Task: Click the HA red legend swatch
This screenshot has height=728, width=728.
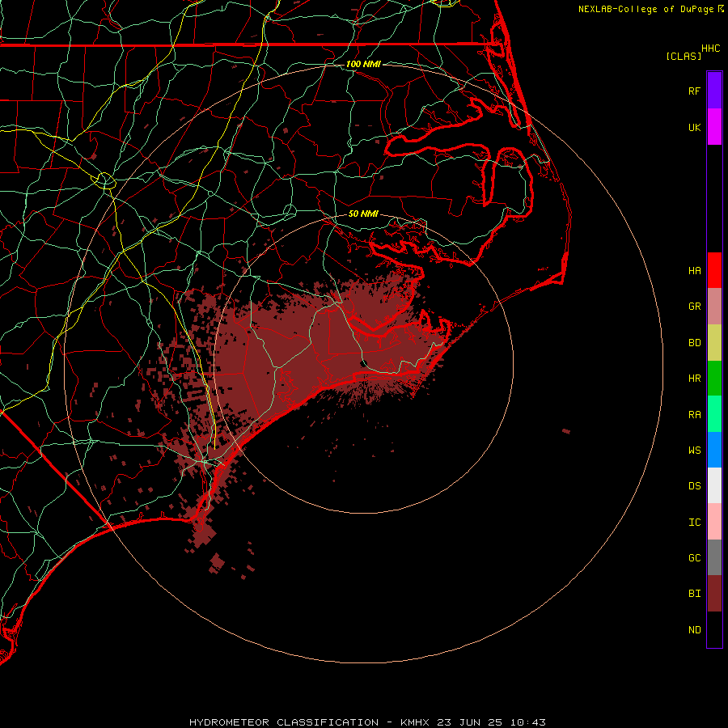Action: point(714,270)
